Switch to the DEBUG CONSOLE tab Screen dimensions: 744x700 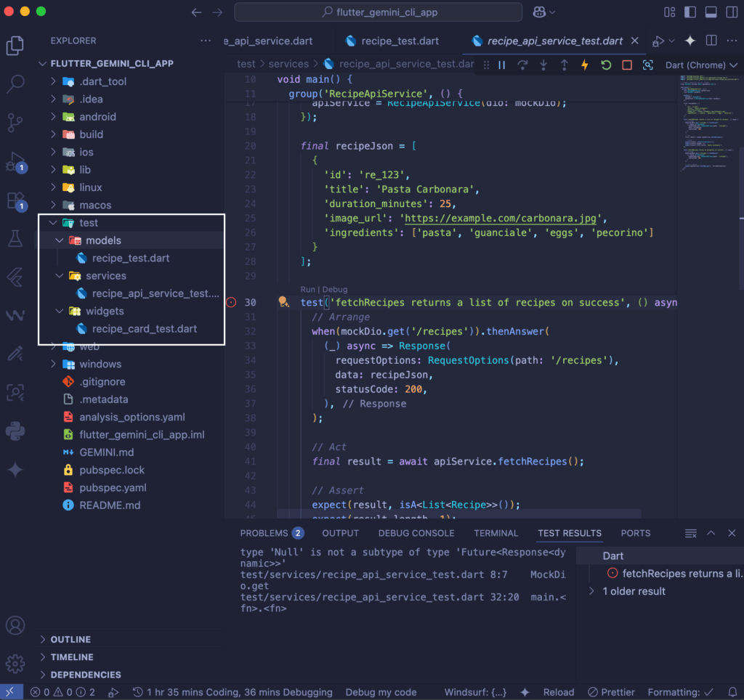416,533
